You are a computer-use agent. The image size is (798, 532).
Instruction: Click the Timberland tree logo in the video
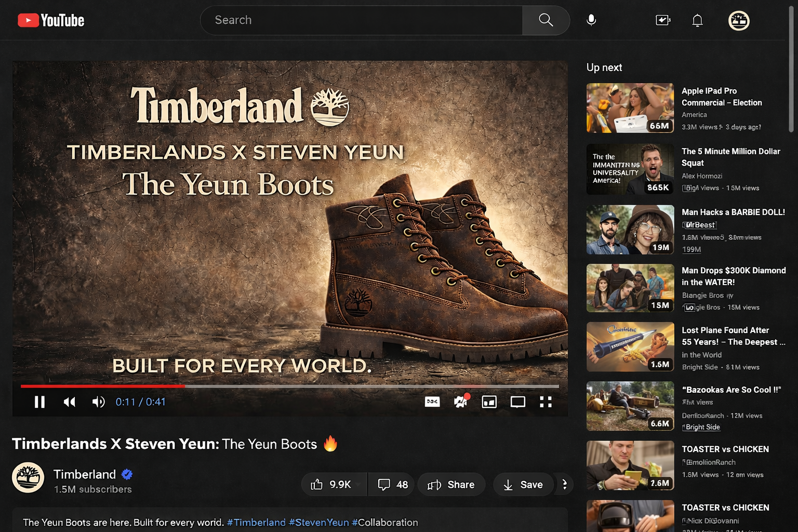tap(330, 107)
